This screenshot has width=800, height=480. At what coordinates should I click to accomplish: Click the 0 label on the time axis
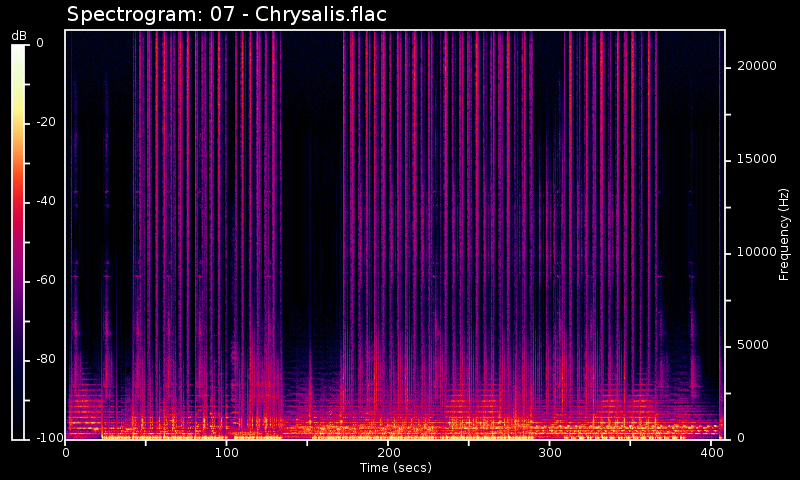tap(66, 453)
